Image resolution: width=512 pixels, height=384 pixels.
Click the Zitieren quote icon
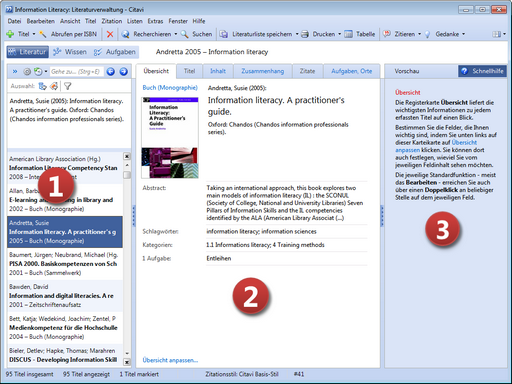[387, 34]
